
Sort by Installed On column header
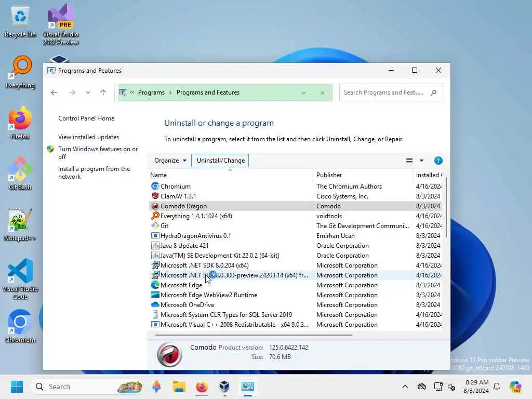[429, 175]
